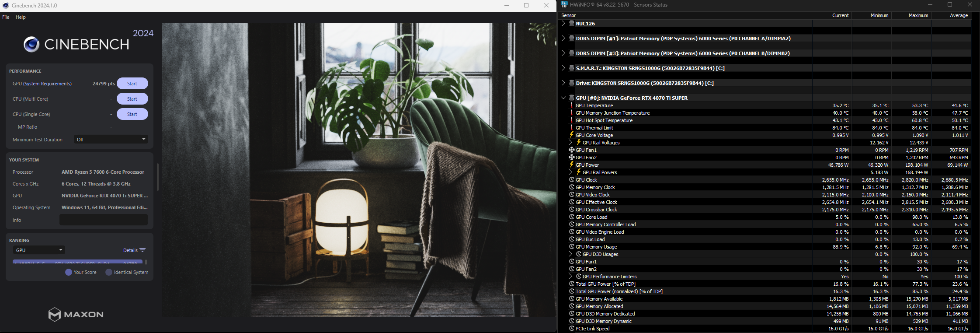The height and width of the screenshot is (333, 980).
Task: Click the gauge icon for PCIe Link Speed
Action: click(x=571, y=329)
